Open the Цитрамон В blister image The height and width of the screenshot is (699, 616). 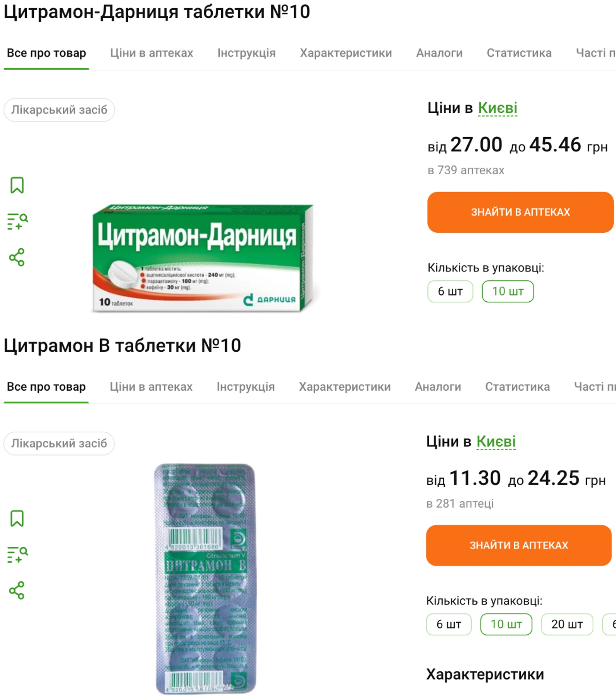pyautogui.click(x=205, y=579)
